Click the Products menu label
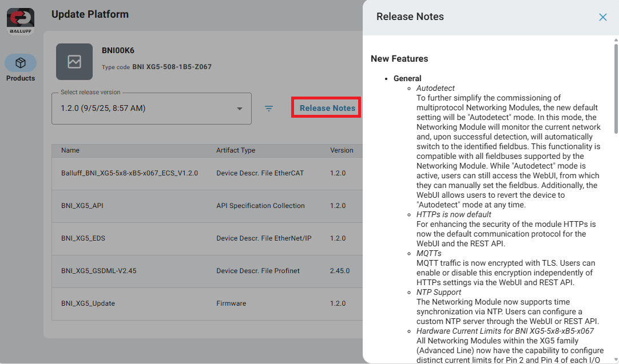619x364 pixels. point(21,78)
